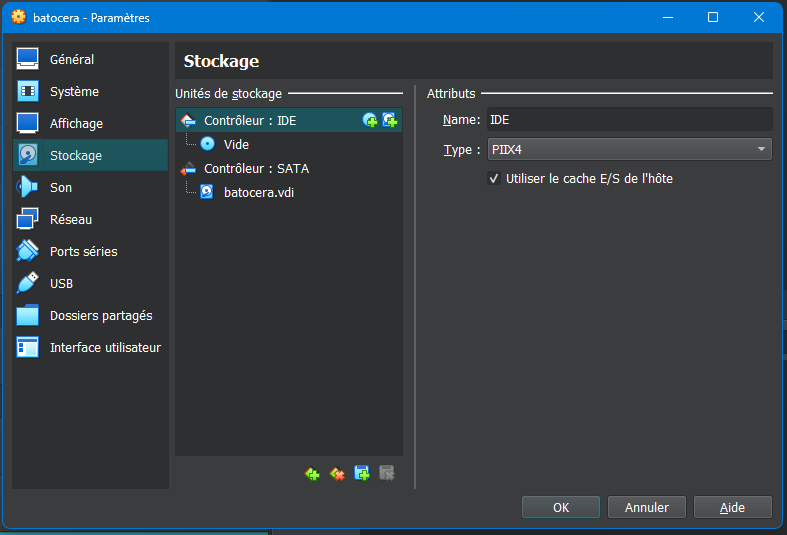Open the Affichage settings section
Screen dimensions: 787x535
point(90,123)
